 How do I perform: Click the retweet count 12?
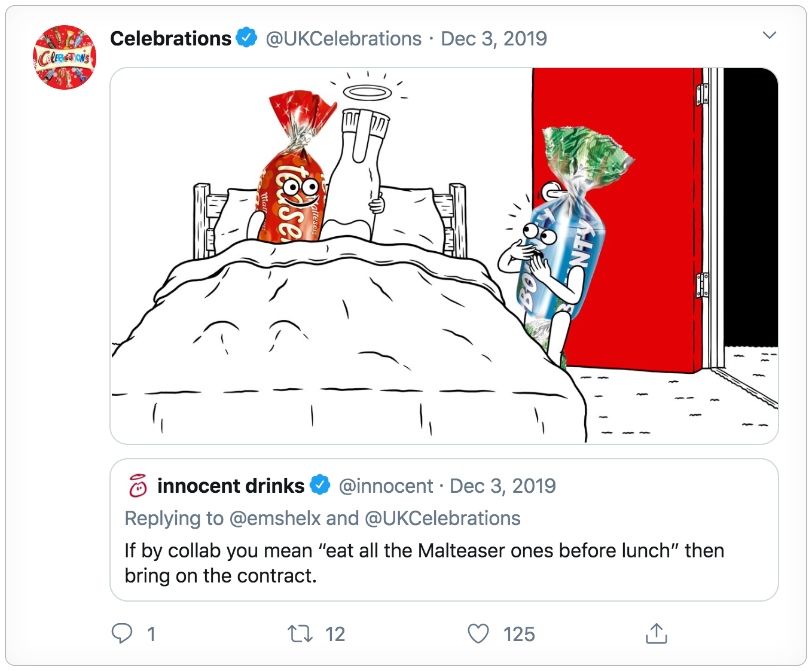[x=335, y=634]
